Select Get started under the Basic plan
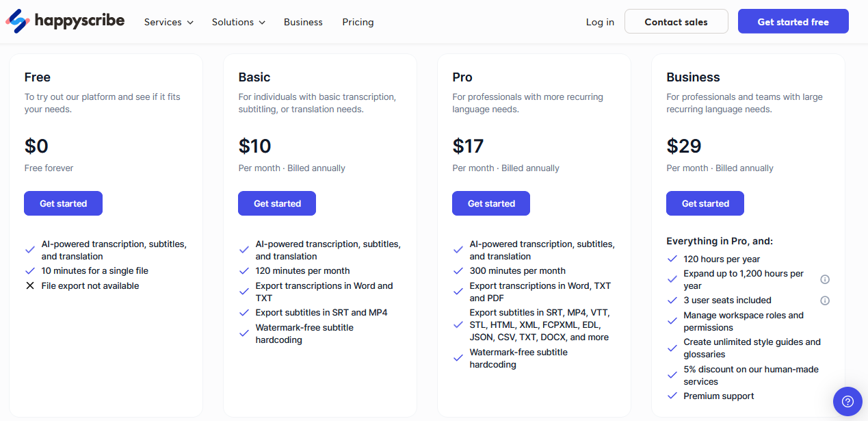868x421 pixels. (277, 203)
